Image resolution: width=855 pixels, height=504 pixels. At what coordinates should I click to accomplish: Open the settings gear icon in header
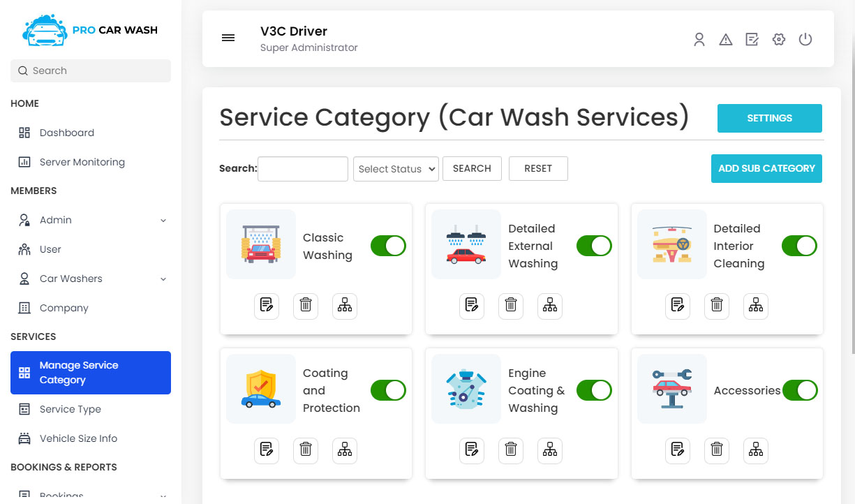[779, 40]
